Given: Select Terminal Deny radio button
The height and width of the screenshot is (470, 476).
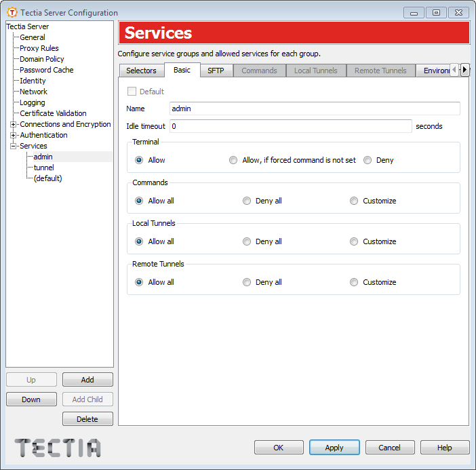Looking at the screenshot, I should click(368, 160).
